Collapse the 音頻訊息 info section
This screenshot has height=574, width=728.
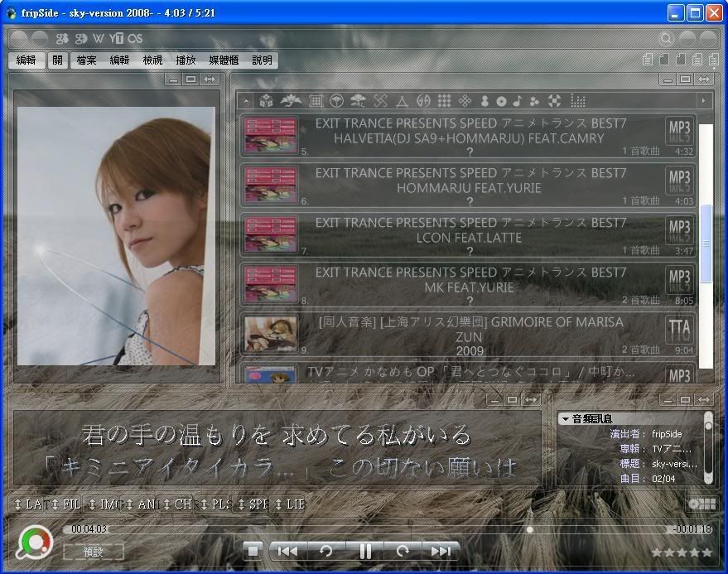click(564, 419)
